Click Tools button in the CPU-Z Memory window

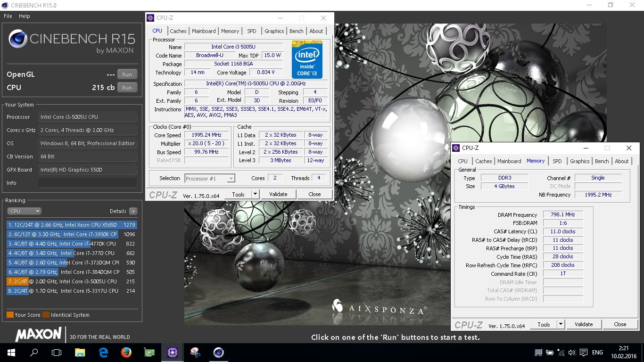point(544,324)
